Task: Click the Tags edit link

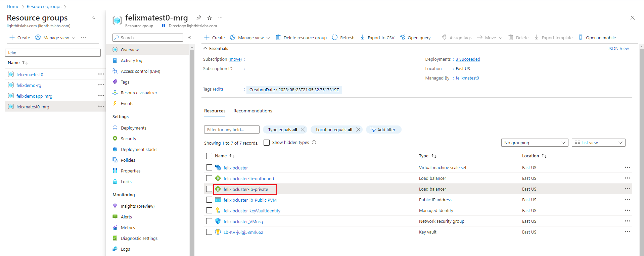Action: tap(218, 89)
